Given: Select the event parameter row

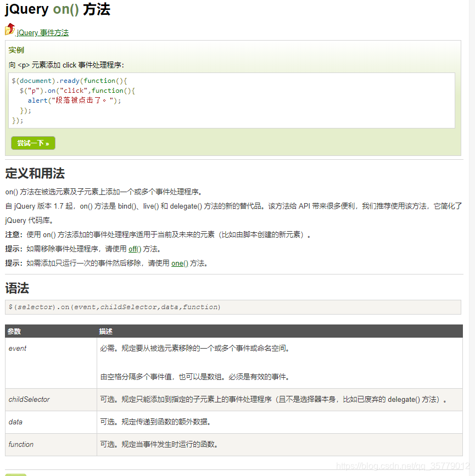Looking at the screenshot, I should [19, 348].
